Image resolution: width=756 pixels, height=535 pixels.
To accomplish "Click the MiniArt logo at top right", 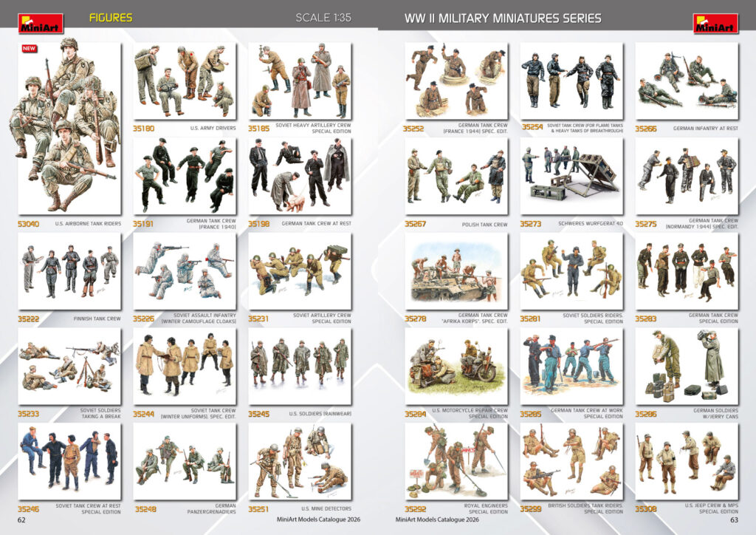I will pyautogui.click(x=715, y=24).
